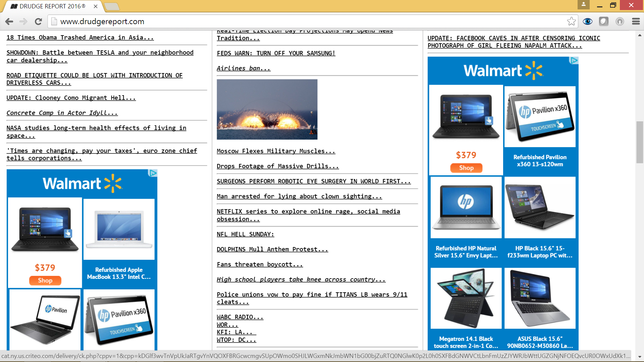Open ROAD ETIQUETTE driverless cars link
The height and width of the screenshot is (362, 644).
click(x=95, y=79)
